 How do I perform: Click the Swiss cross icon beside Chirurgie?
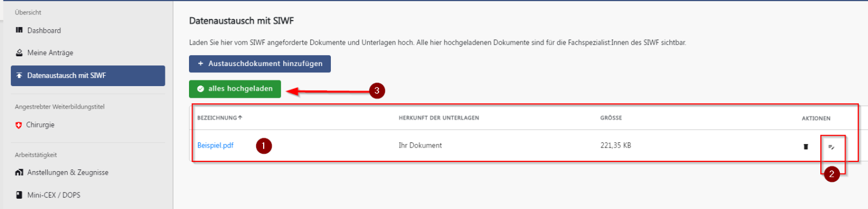[19, 125]
